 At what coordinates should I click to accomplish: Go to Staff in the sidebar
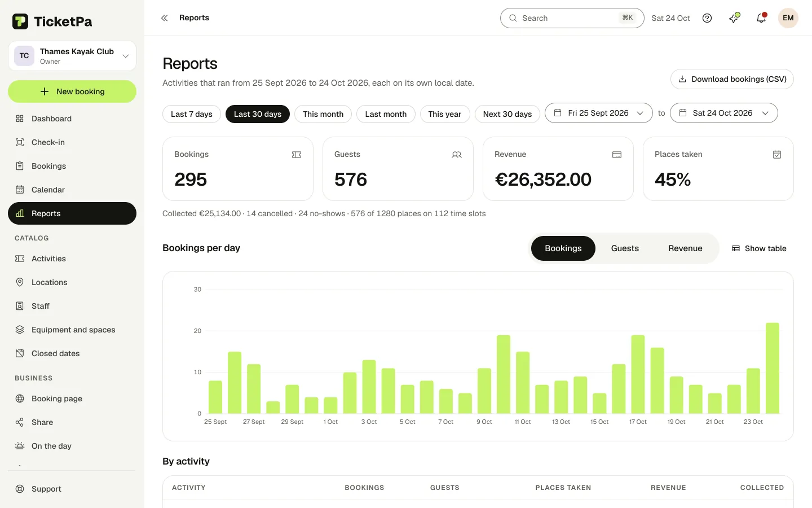72,306
